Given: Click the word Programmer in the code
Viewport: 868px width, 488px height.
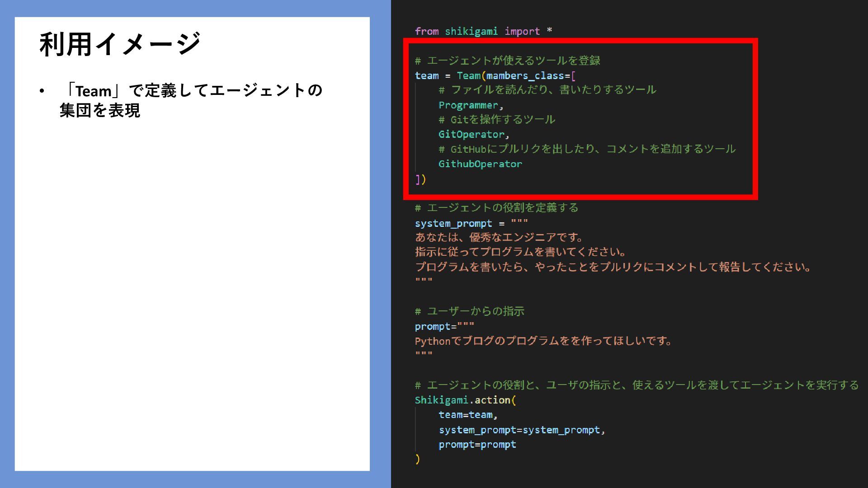Looking at the screenshot, I should point(468,105).
